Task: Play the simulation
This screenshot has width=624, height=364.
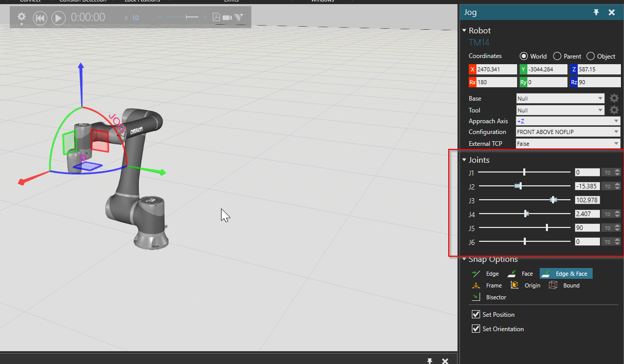Action: coord(58,18)
